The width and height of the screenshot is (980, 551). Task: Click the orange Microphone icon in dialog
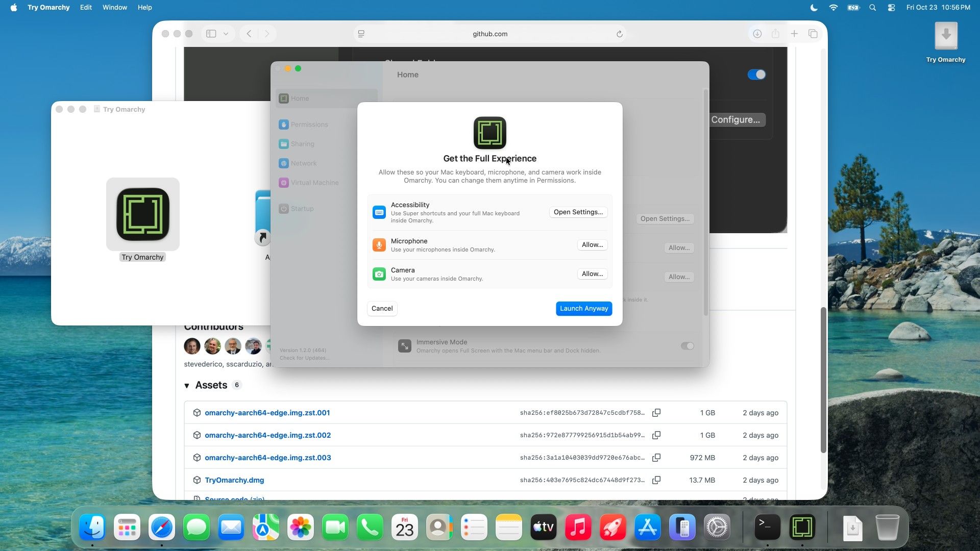[379, 245]
